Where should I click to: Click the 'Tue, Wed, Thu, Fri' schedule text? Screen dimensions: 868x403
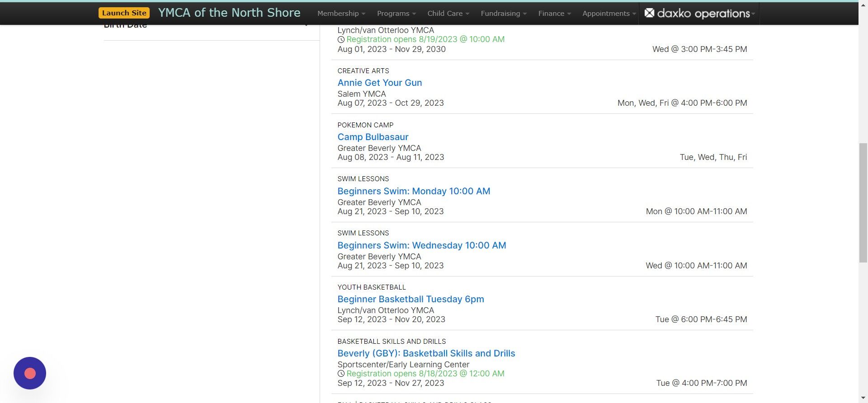pos(713,157)
